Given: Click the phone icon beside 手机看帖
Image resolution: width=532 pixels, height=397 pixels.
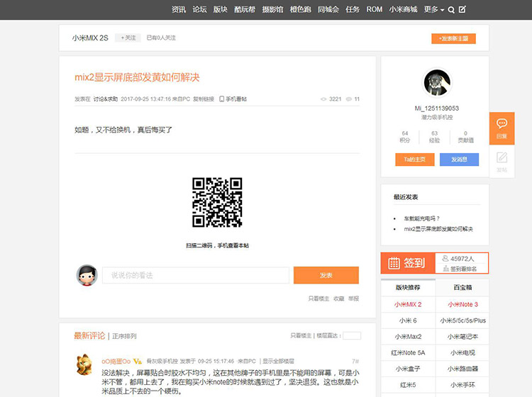Looking at the screenshot, I should coord(221,99).
